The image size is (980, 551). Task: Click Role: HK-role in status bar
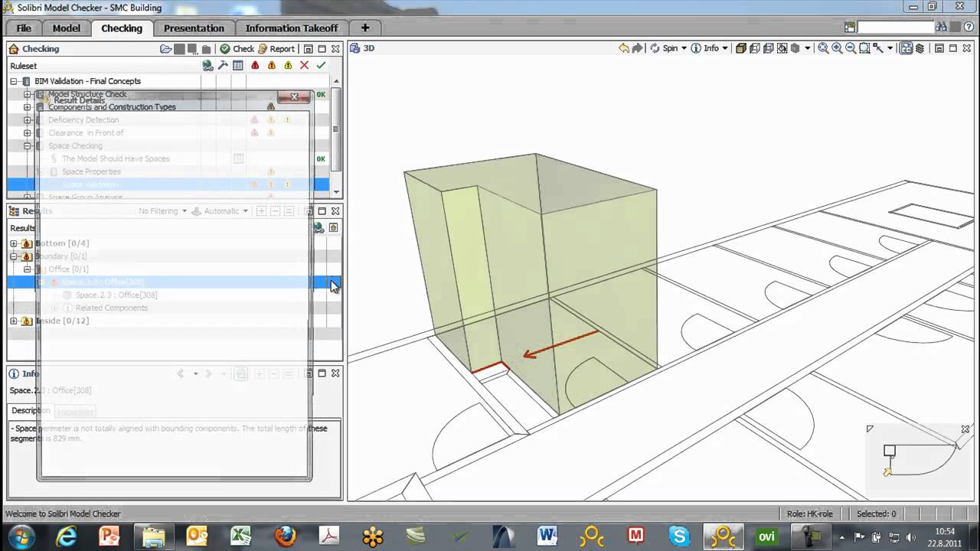[809, 514]
